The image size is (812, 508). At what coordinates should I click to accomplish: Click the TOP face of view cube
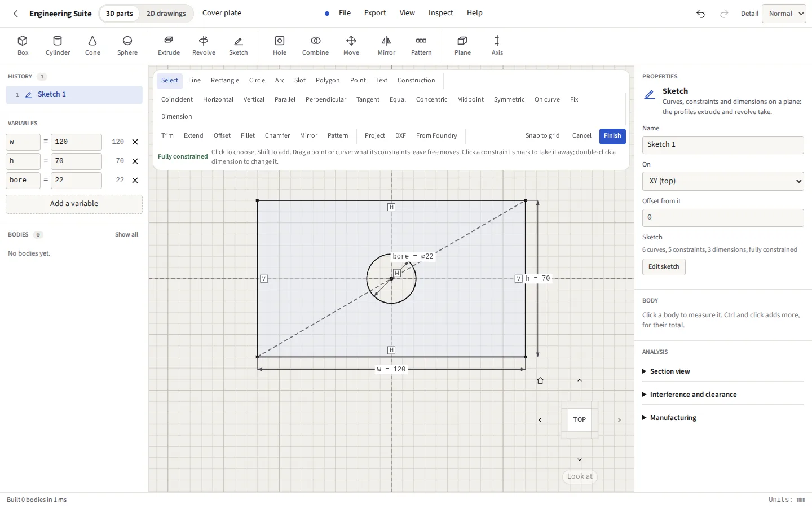(x=580, y=419)
